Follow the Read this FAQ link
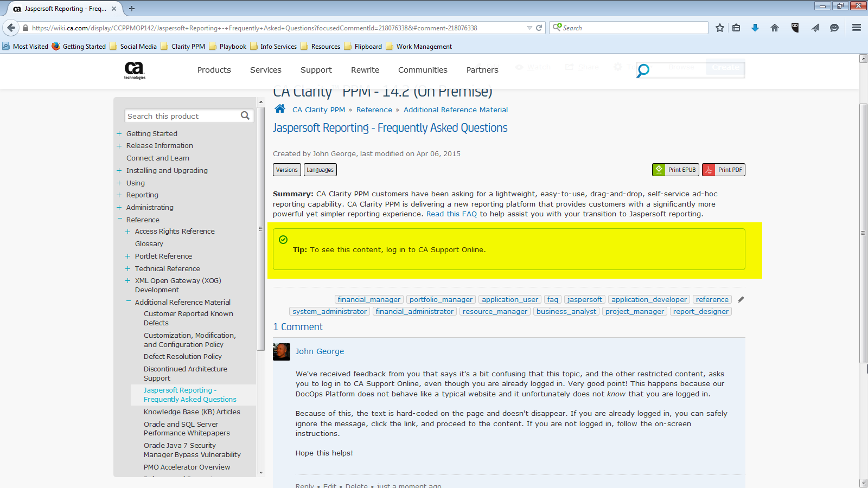The width and height of the screenshot is (868, 488). click(451, 214)
